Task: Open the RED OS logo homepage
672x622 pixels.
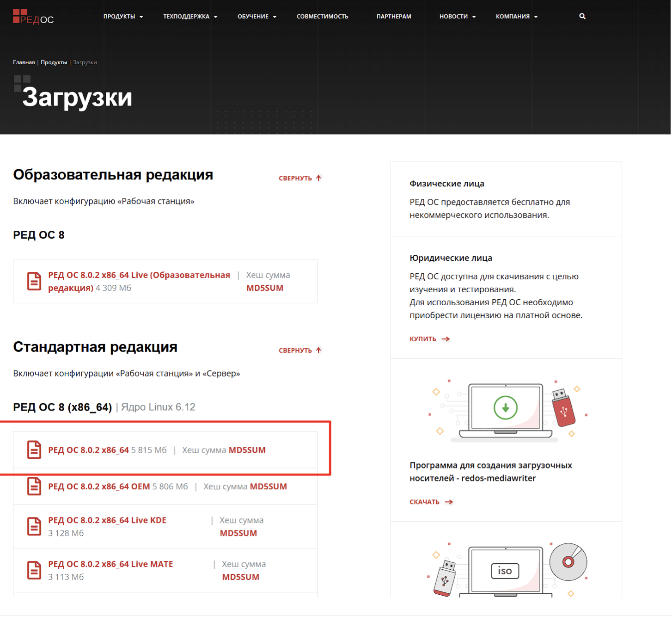Action: (x=33, y=17)
